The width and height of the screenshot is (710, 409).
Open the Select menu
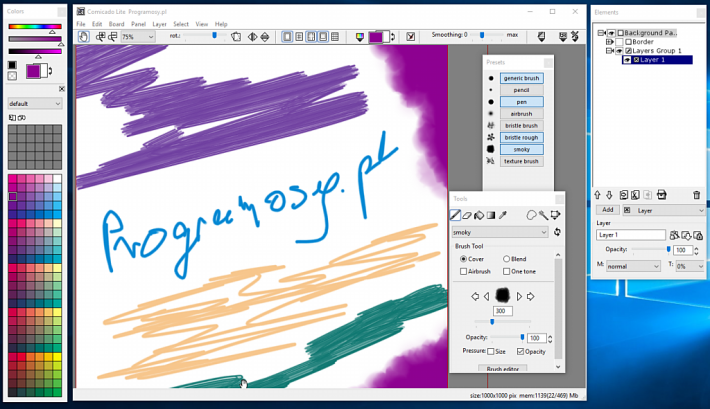click(181, 24)
